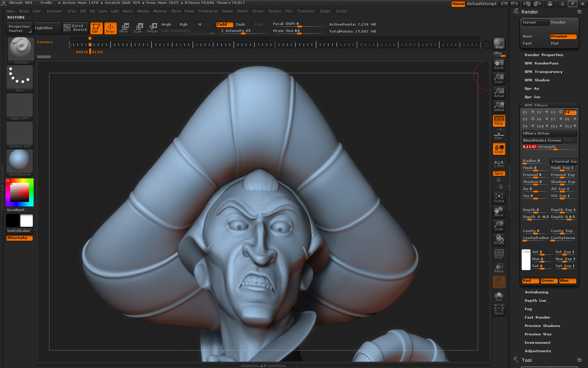Image resolution: width=588 pixels, height=368 pixels.
Task: Frame the mesh in the canvas
Action: click(x=499, y=198)
